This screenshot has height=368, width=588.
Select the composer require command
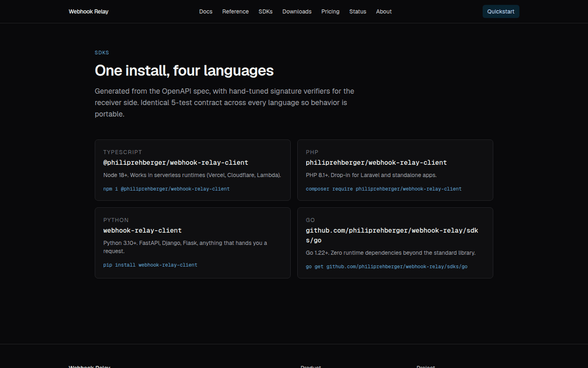[x=384, y=189]
